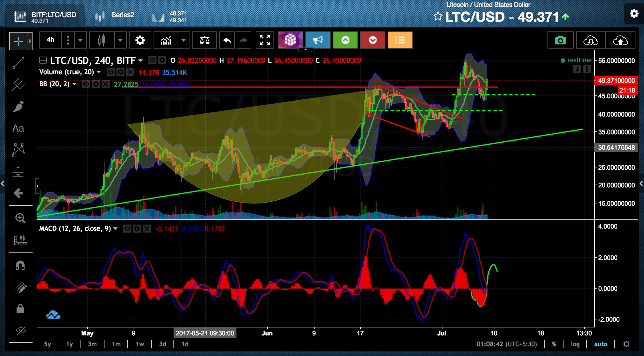Open indicators dropdown arrow
644x356 pixels.
pyautogui.click(x=184, y=40)
